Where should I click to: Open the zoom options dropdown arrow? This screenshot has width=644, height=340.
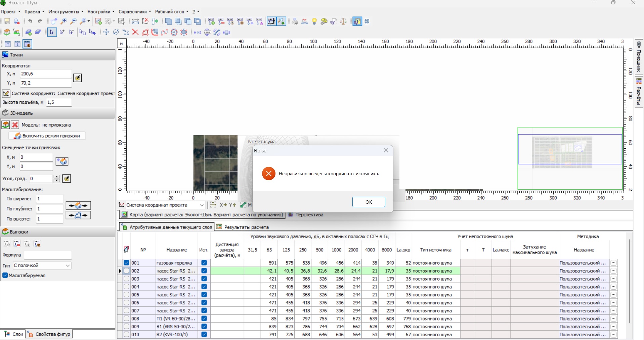tap(89, 21)
